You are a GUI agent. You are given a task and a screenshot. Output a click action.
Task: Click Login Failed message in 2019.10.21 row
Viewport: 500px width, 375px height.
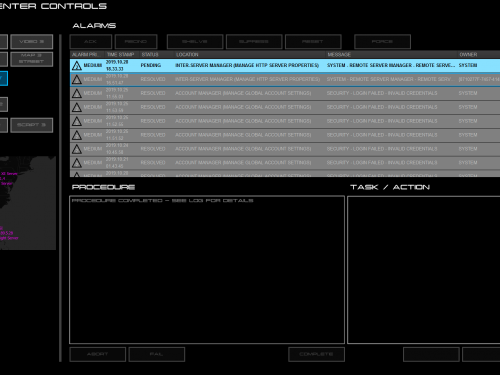pyautogui.click(x=382, y=163)
